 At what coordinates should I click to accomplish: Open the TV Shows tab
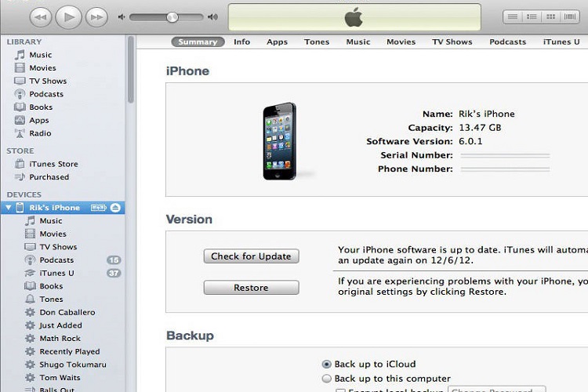[452, 42]
